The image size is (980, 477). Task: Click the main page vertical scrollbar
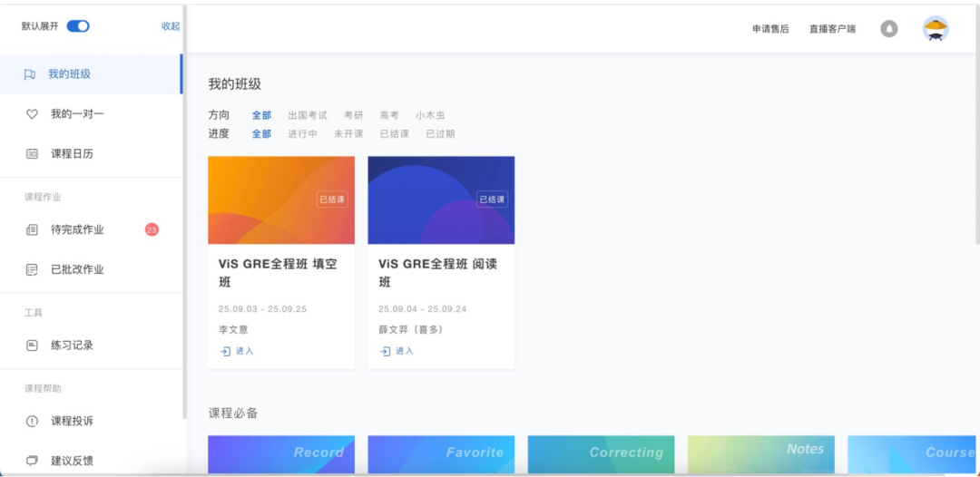[977, 125]
